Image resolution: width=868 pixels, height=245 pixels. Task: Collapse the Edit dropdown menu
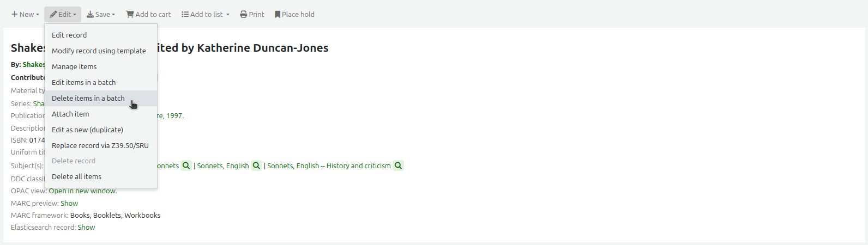pos(63,15)
